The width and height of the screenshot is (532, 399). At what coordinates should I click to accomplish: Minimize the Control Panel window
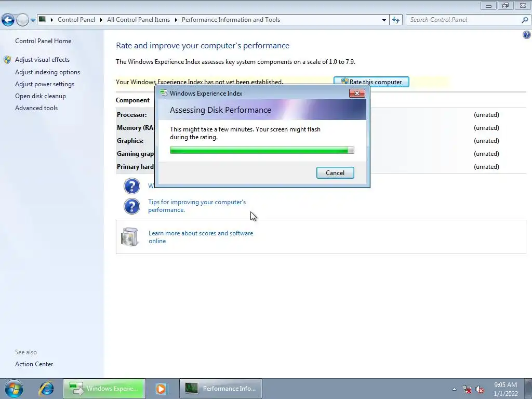pos(488,5)
